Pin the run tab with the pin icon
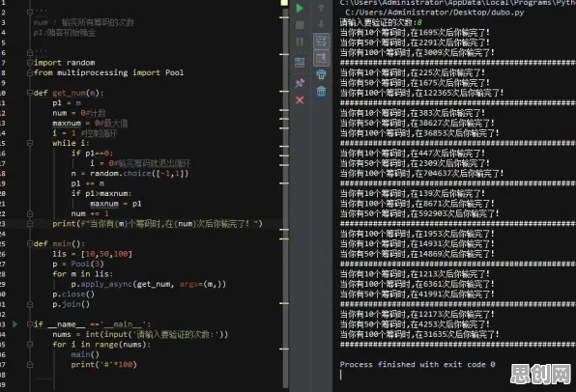This screenshot has height=392, width=576. click(x=300, y=82)
